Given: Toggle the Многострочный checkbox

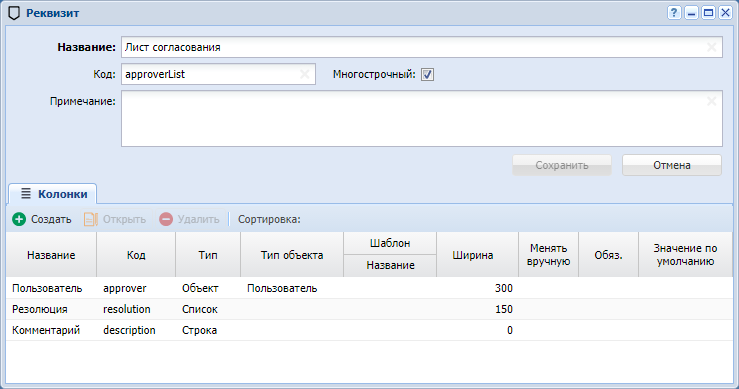Looking at the screenshot, I should (427, 74).
